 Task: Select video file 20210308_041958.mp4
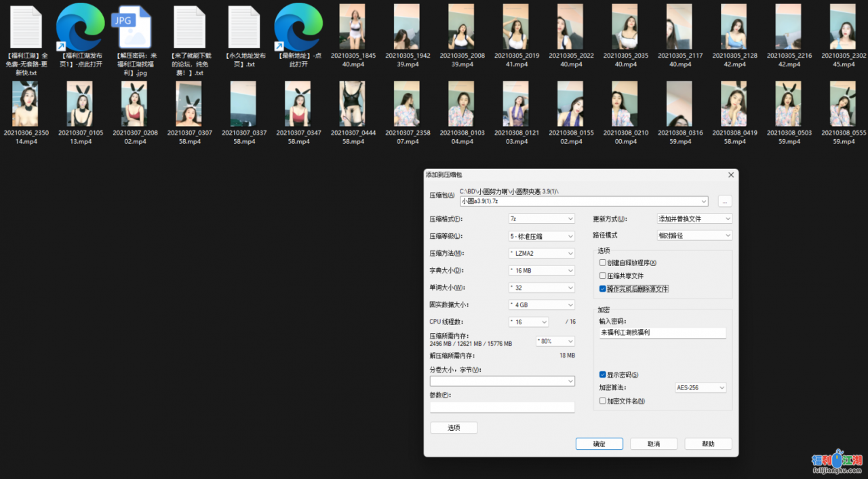click(x=734, y=104)
